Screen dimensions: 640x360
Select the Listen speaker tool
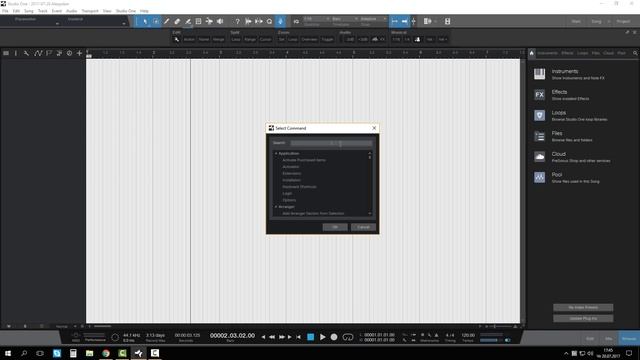coord(220,21)
